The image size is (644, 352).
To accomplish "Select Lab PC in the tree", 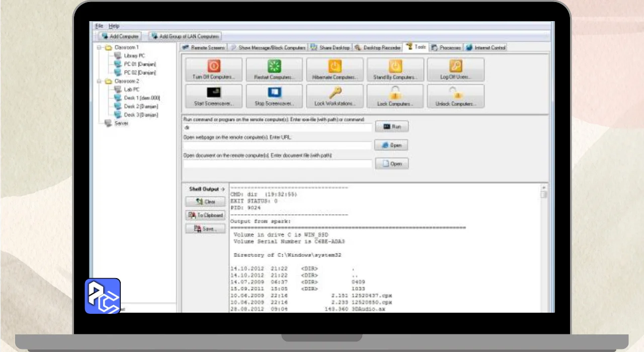I will coord(127,90).
